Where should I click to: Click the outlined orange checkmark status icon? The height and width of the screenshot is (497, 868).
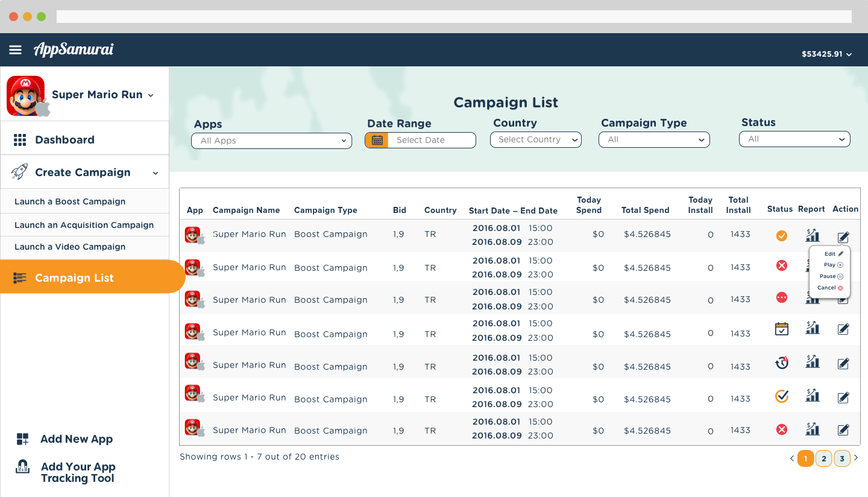782,396
